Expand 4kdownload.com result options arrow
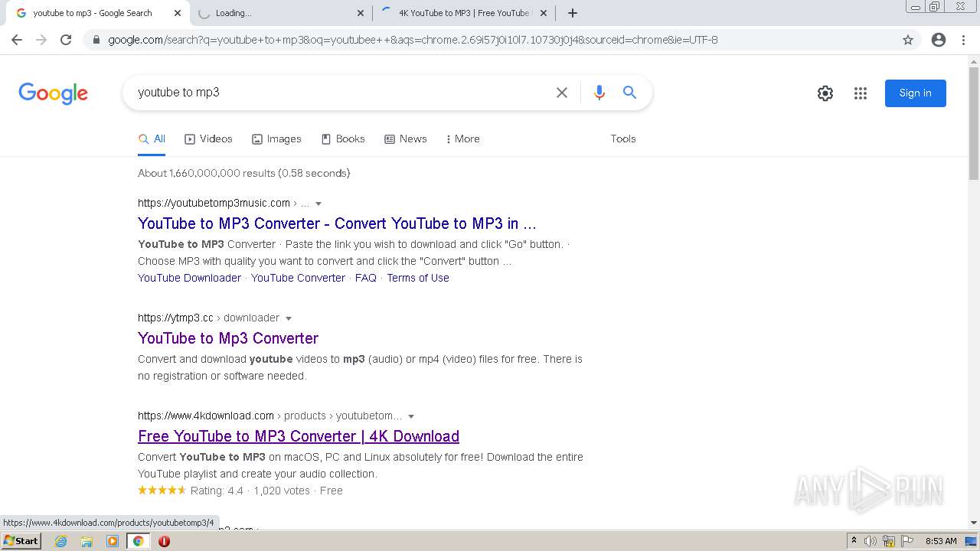Viewport: 980px width, 551px height. point(411,416)
